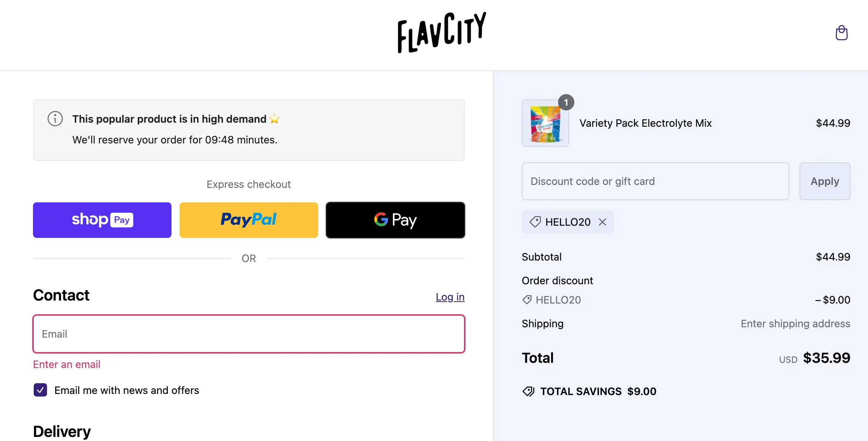Pay with the PayPal express button

[248, 220]
